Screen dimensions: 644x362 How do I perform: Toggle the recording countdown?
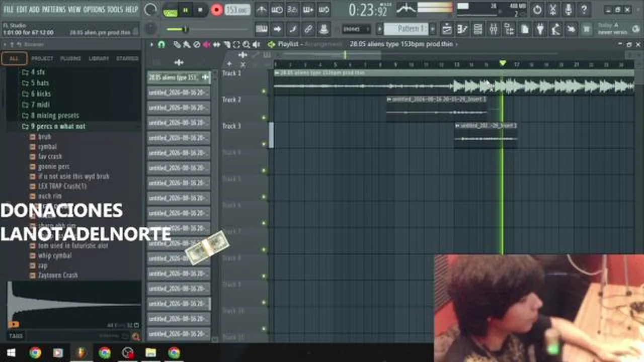(293, 10)
